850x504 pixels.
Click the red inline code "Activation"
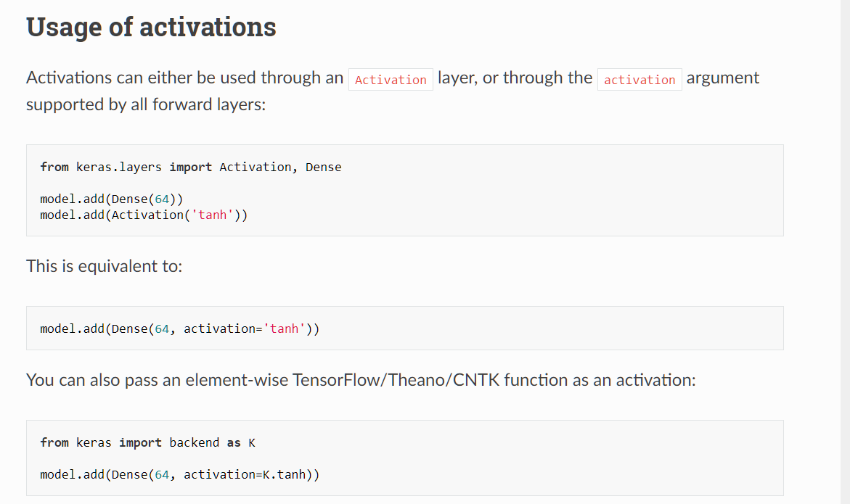click(x=391, y=80)
